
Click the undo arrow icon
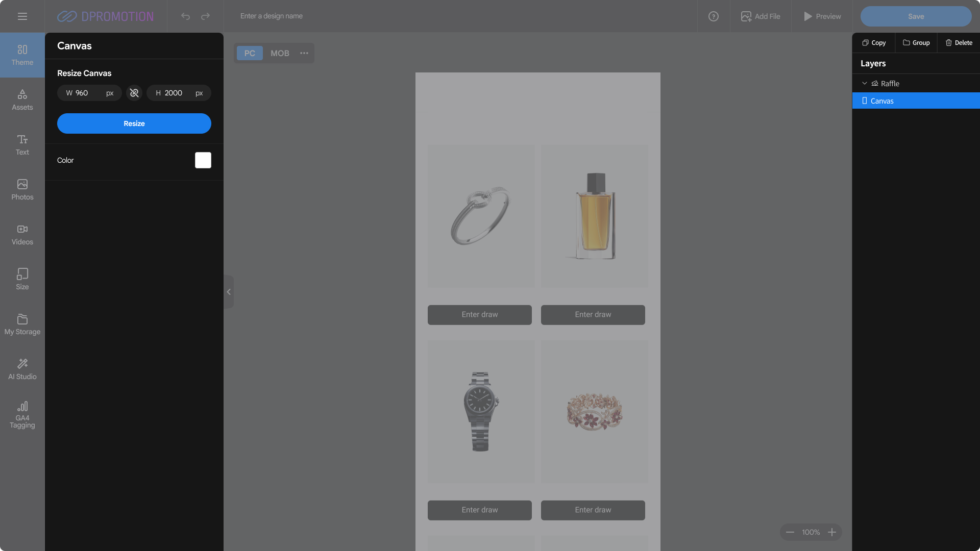[x=185, y=16]
